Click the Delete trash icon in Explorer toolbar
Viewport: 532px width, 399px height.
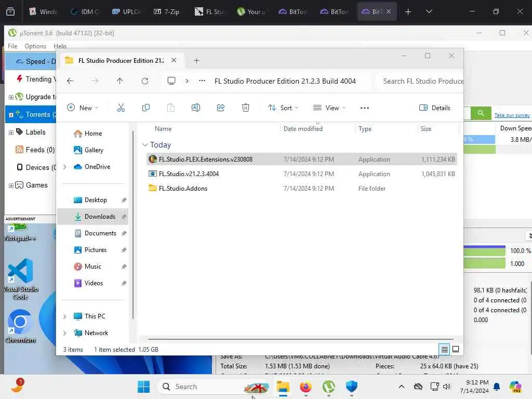[x=246, y=108]
